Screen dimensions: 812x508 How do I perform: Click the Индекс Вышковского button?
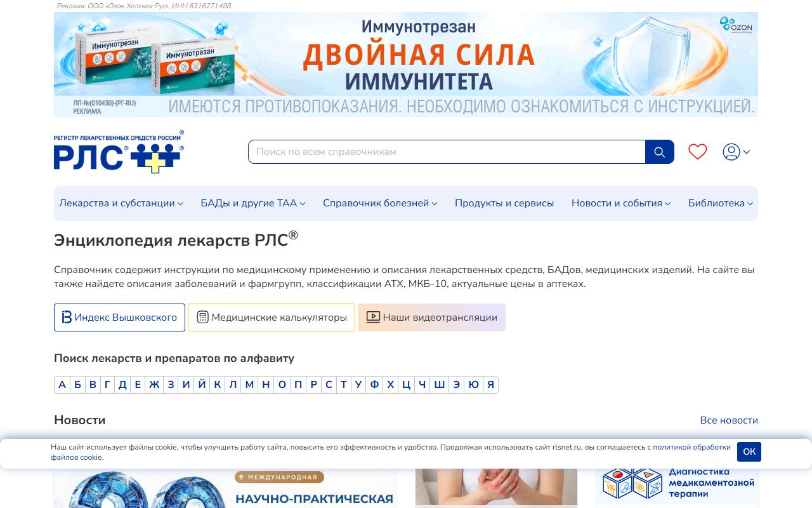pos(119,317)
